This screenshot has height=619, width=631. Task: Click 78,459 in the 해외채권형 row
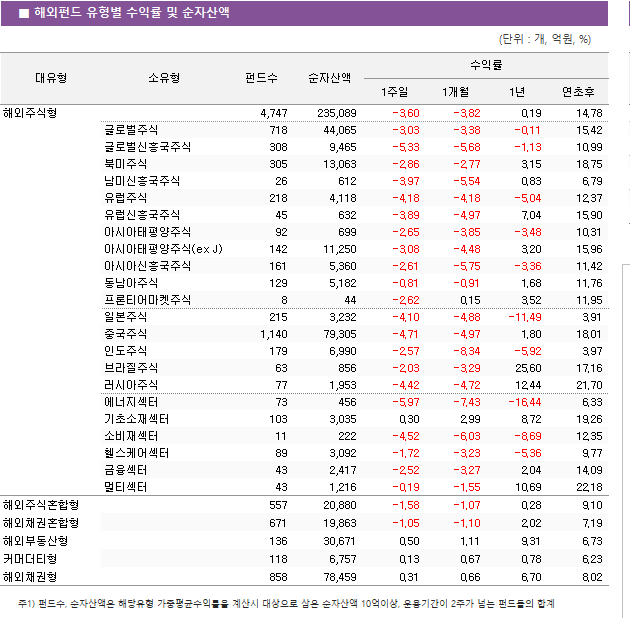click(x=340, y=577)
